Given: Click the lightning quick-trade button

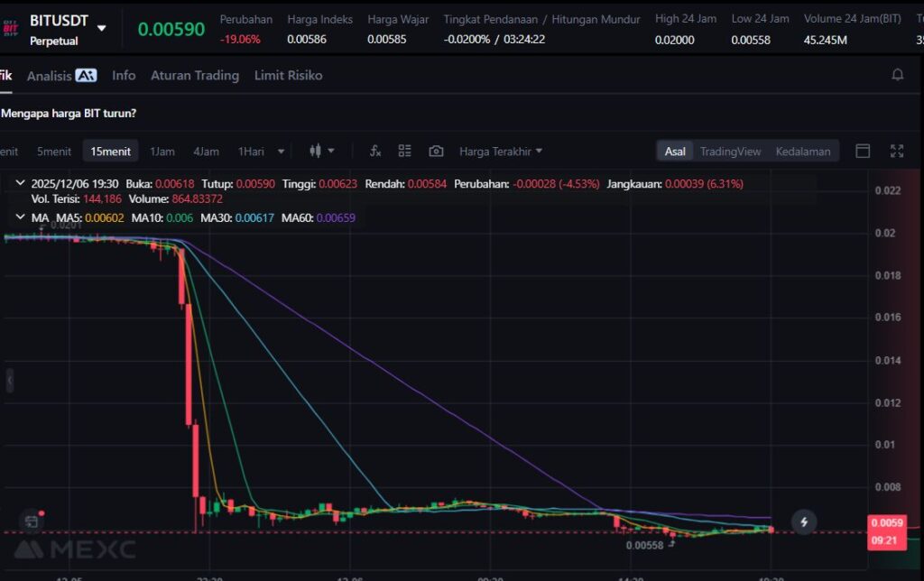Looking at the screenshot, I should click(804, 521).
